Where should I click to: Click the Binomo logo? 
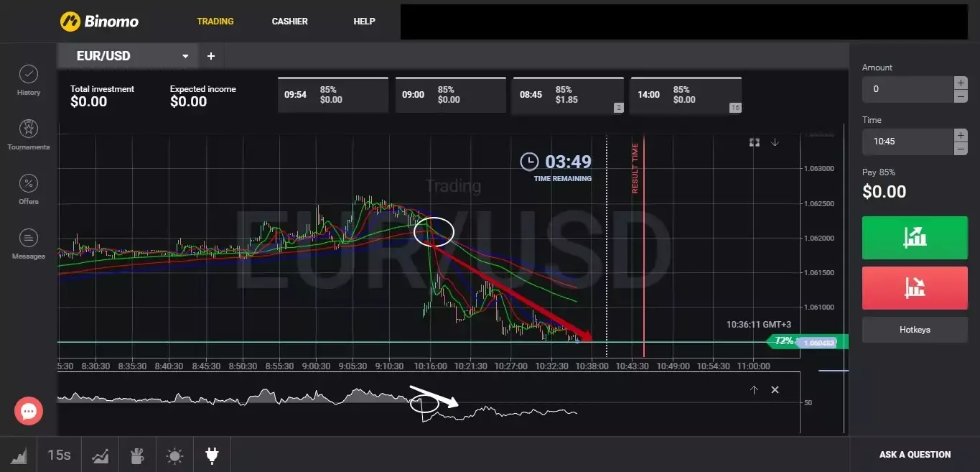tap(99, 22)
